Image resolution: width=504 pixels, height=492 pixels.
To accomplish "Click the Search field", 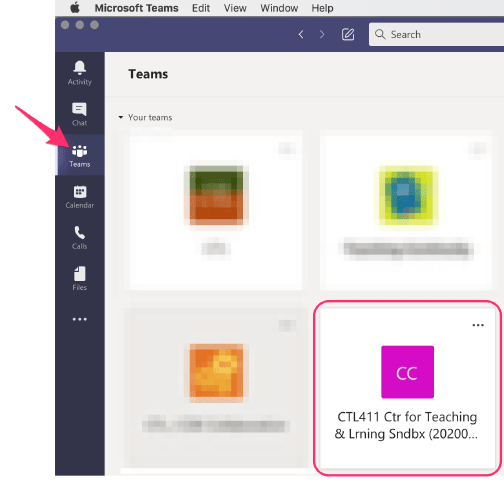I will [x=437, y=34].
